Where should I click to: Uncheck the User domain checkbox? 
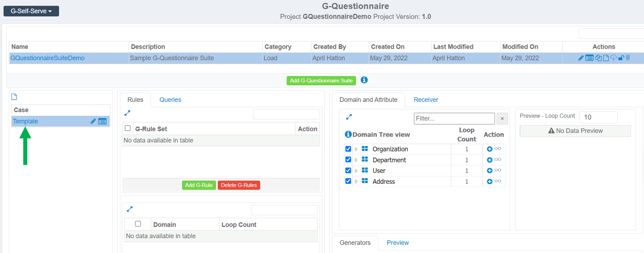(348, 170)
